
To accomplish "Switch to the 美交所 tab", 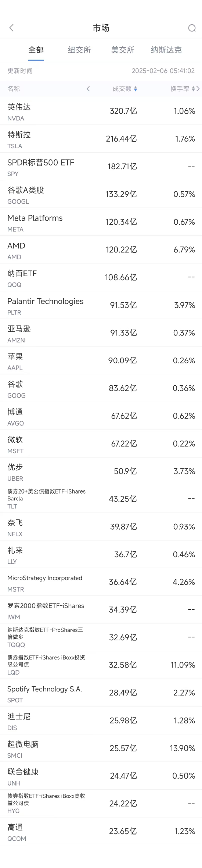I will tap(123, 50).
